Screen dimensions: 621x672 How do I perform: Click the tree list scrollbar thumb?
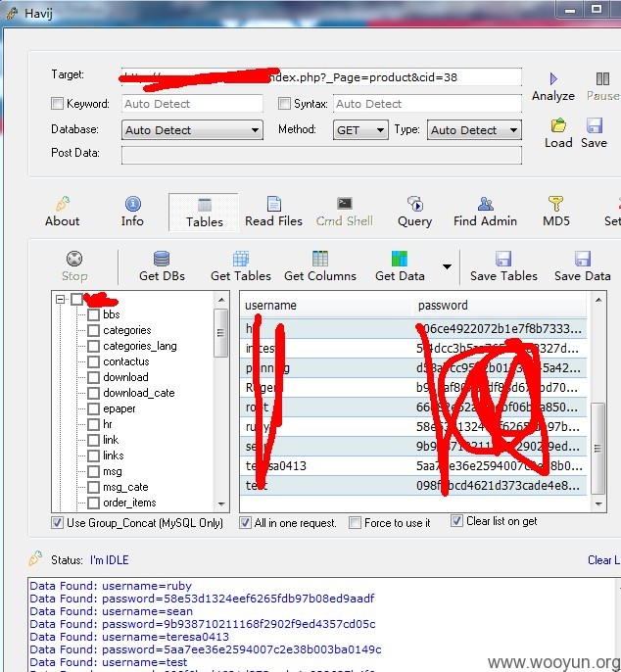(221, 333)
